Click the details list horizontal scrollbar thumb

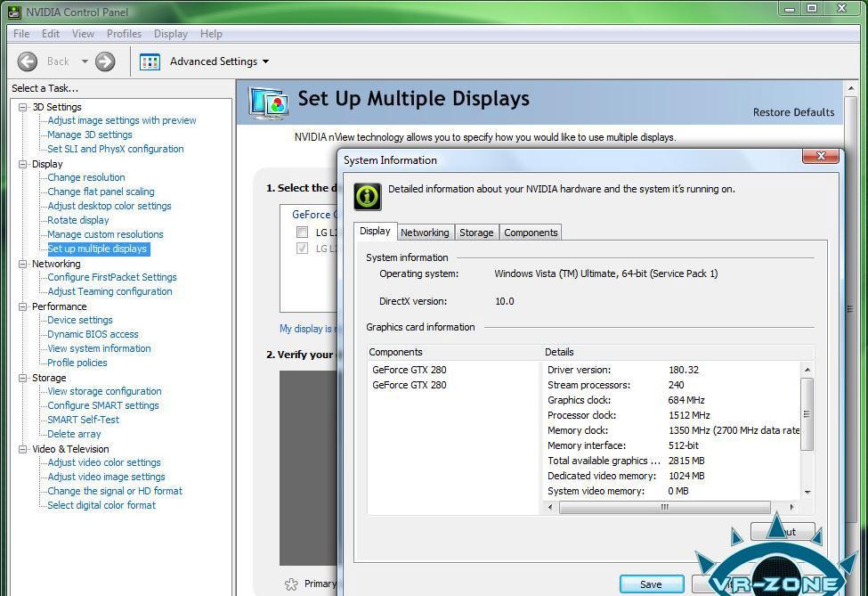coord(665,508)
